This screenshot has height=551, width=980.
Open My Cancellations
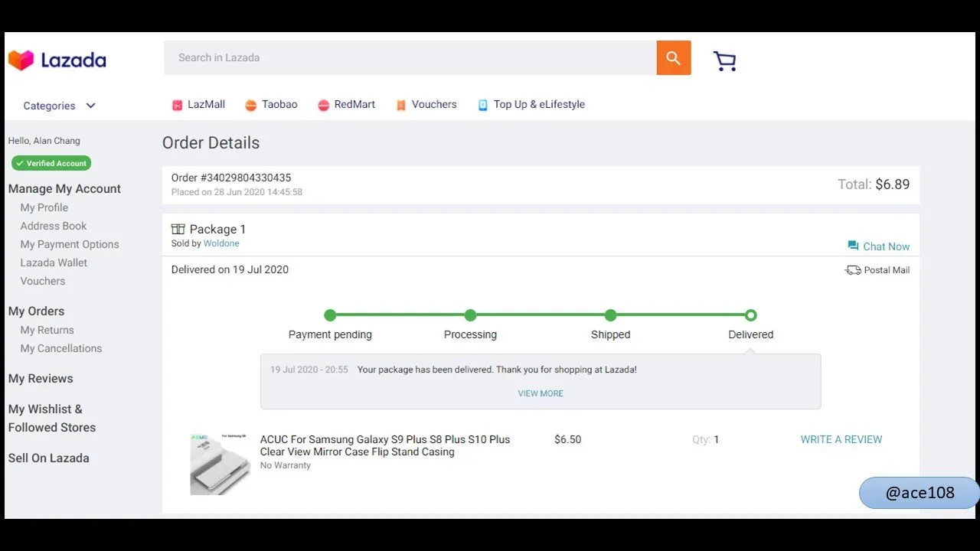tap(61, 348)
